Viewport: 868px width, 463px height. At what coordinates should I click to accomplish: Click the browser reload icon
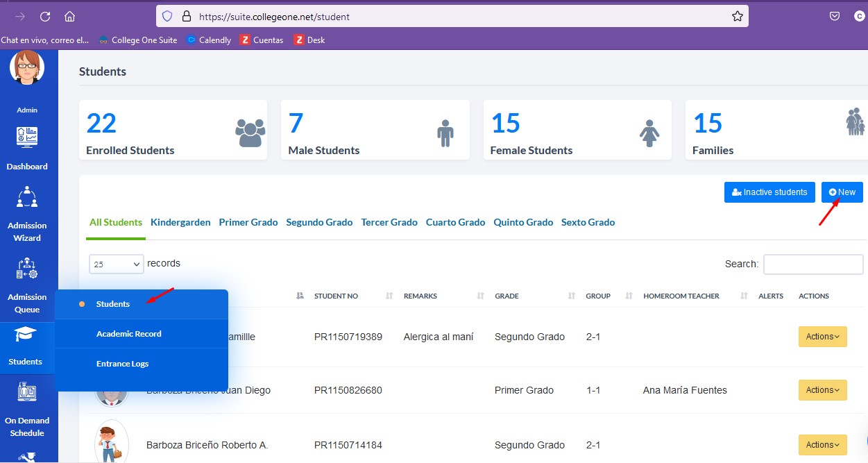(x=45, y=16)
